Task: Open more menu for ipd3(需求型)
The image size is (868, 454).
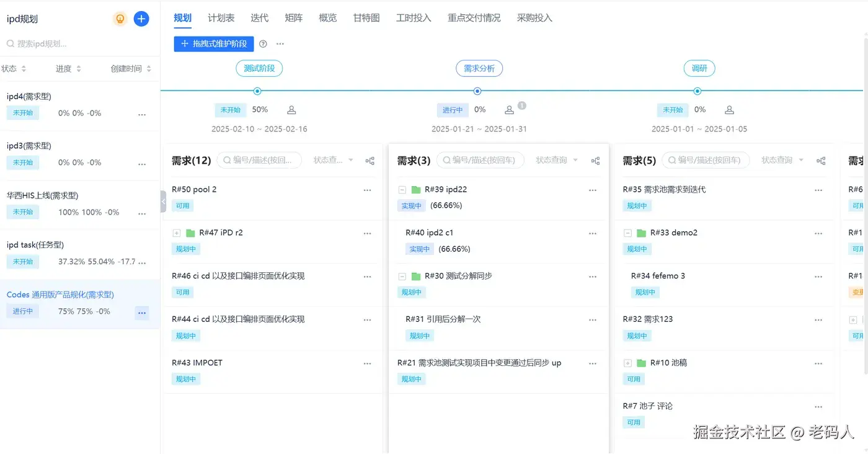Action: pos(142,164)
